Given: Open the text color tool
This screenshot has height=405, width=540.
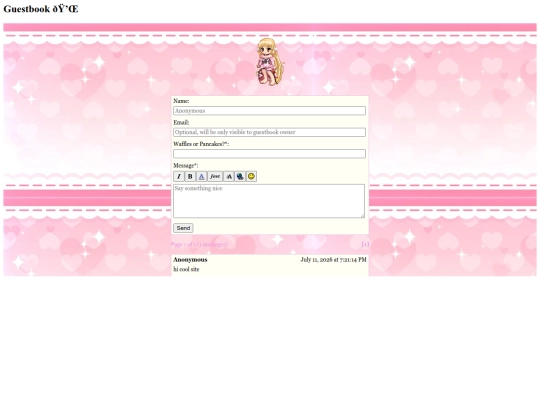Looking at the screenshot, I should (201, 176).
